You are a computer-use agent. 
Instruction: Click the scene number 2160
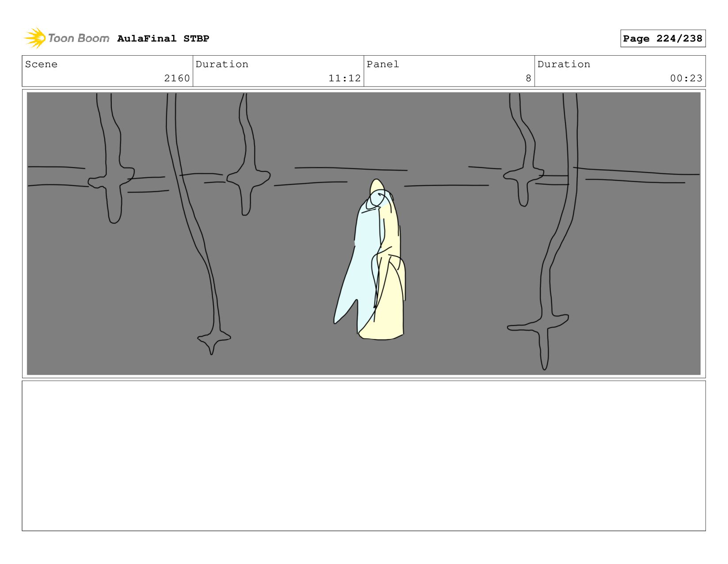[177, 78]
